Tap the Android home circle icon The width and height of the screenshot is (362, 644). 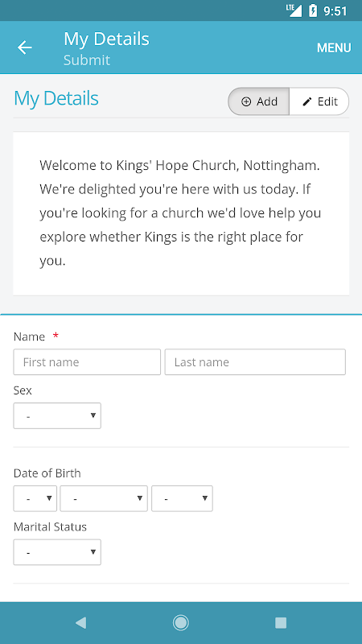(180, 623)
